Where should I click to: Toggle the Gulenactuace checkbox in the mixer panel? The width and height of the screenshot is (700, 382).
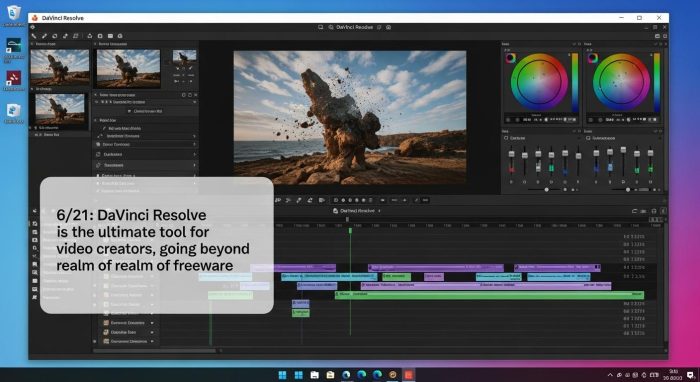(x=588, y=138)
